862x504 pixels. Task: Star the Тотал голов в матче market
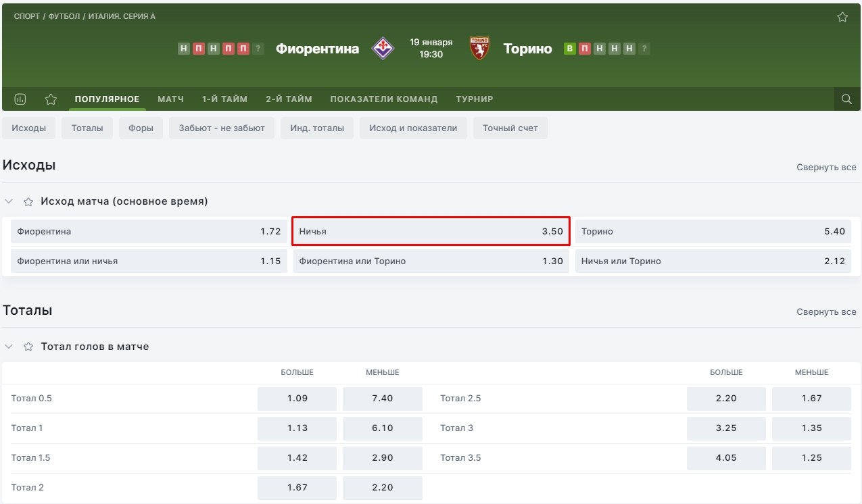tap(28, 347)
